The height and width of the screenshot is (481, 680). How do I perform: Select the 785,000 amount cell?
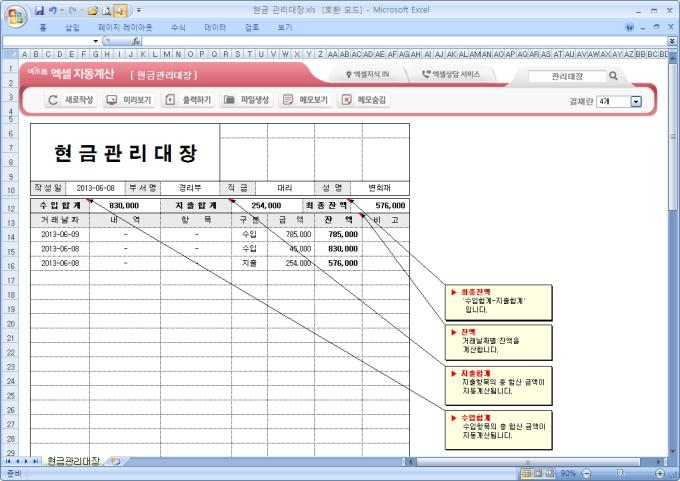[x=291, y=234]
